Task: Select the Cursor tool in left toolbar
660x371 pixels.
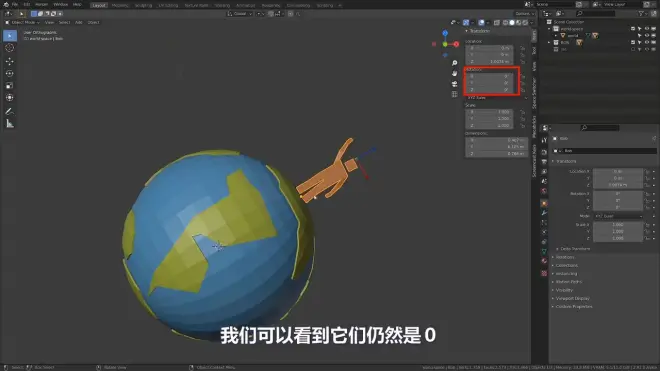Action: click(x=10, y=48)
